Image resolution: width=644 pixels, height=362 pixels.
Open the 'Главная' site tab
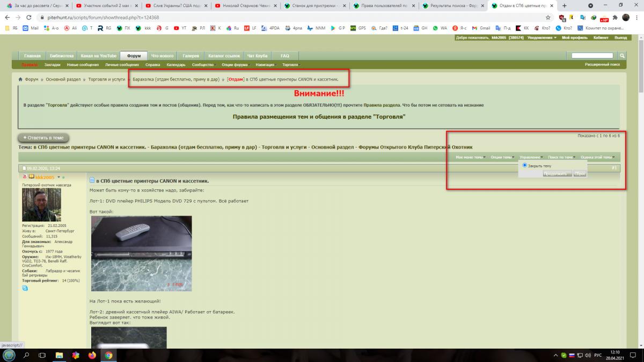coord(32,56)
